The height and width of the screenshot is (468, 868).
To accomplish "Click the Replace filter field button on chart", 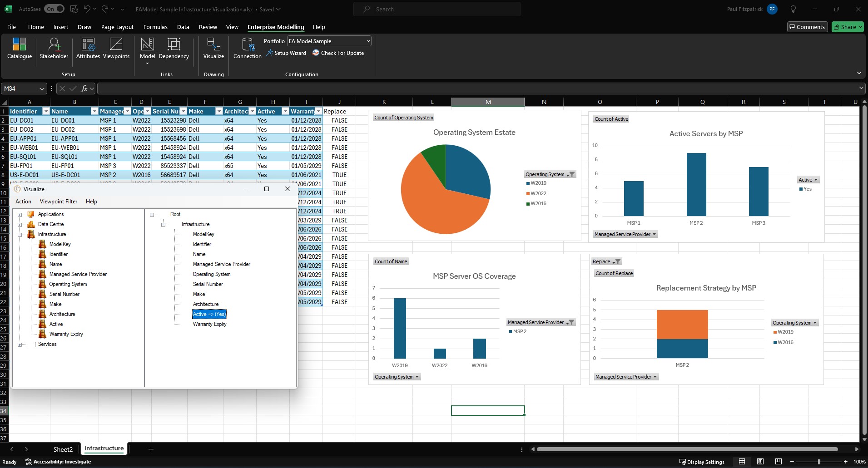I will (606, 261).
